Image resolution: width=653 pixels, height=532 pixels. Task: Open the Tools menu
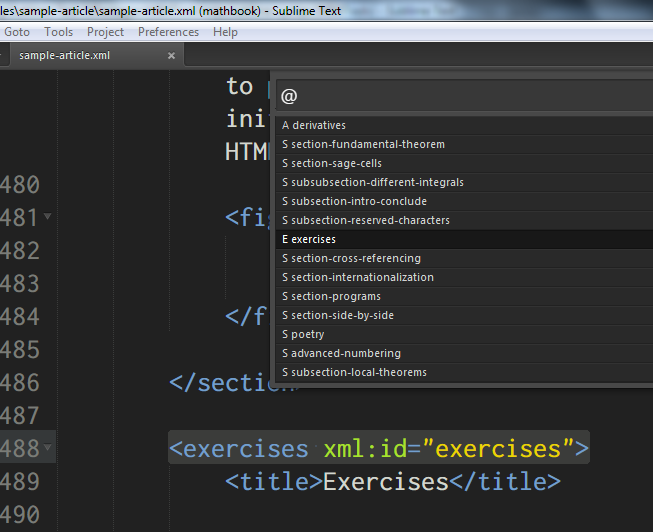(58, 32)
